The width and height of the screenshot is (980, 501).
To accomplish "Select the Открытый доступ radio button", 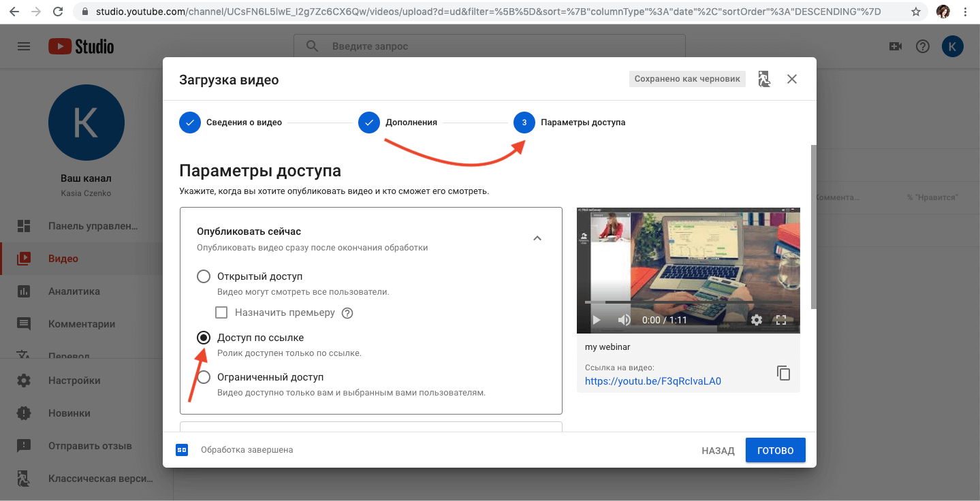I will click(x=203, y=276).
